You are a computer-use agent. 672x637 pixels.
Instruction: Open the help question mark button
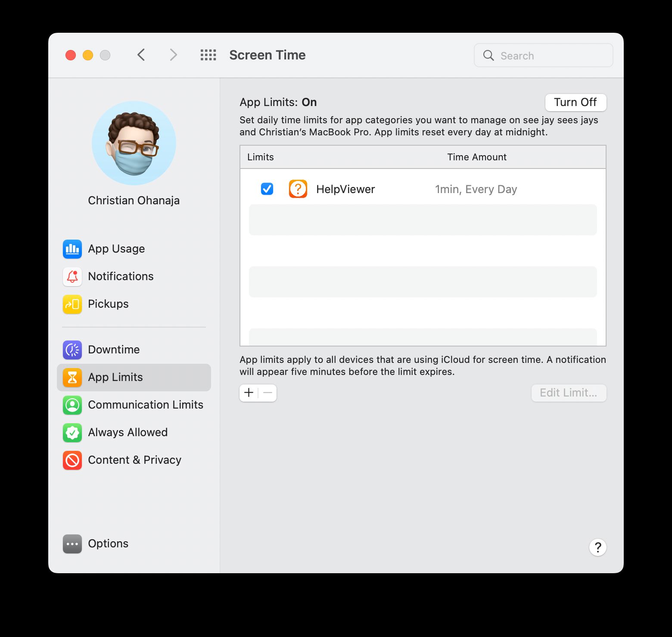coord(597,547)
